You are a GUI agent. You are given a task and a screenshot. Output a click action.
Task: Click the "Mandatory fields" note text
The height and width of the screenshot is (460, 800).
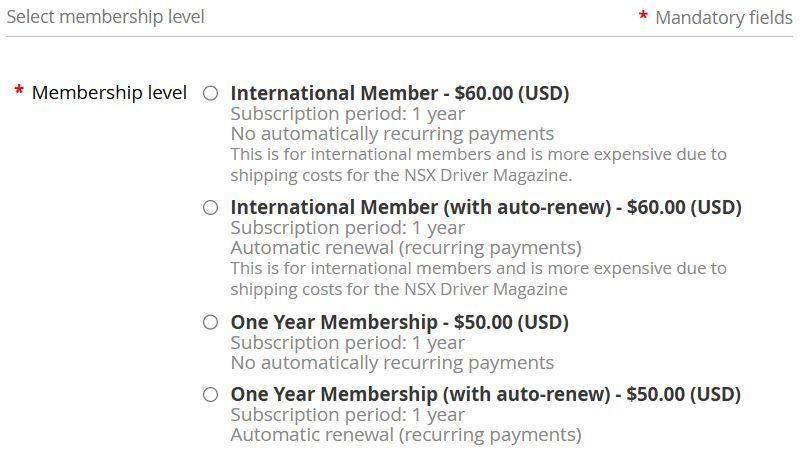click(723, 18)
